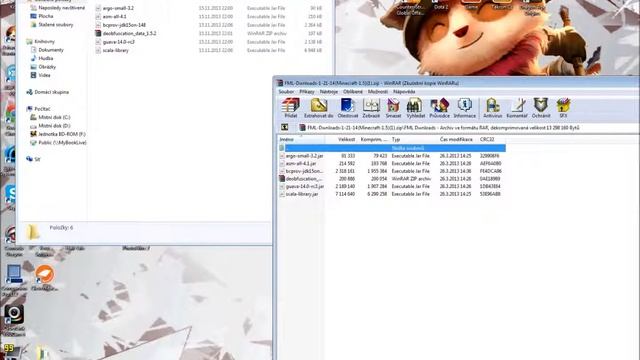This screenshot has width=640, height=360.
Task: Click the Komentář (Comment) icon in WinRAR
Action: [x=517, y=108]
